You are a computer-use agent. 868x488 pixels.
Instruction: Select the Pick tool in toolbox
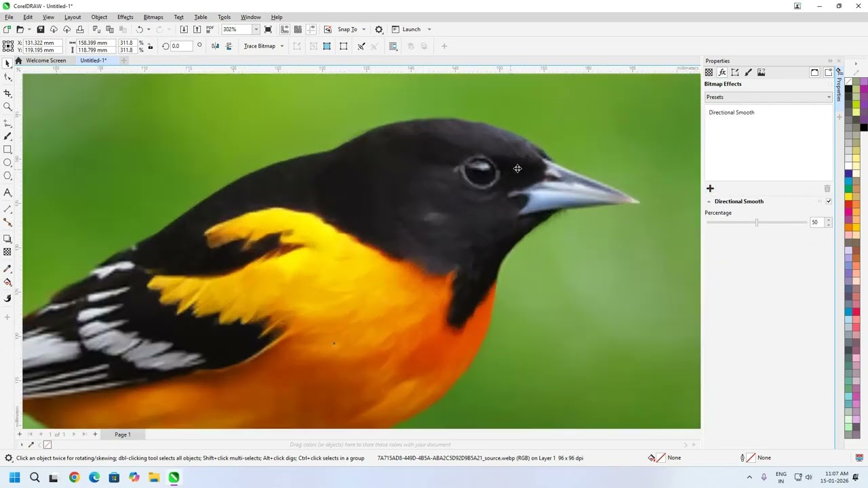[x=7, y=63]
